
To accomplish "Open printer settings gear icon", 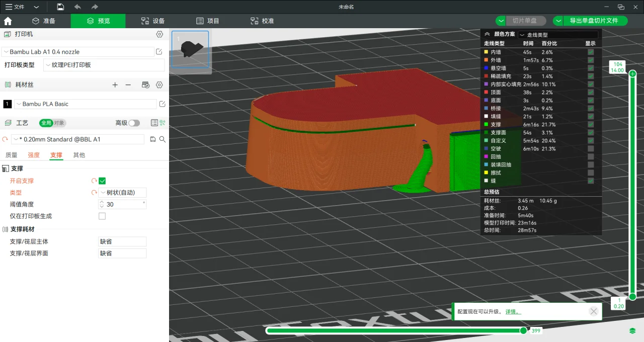I will [159, 34].
